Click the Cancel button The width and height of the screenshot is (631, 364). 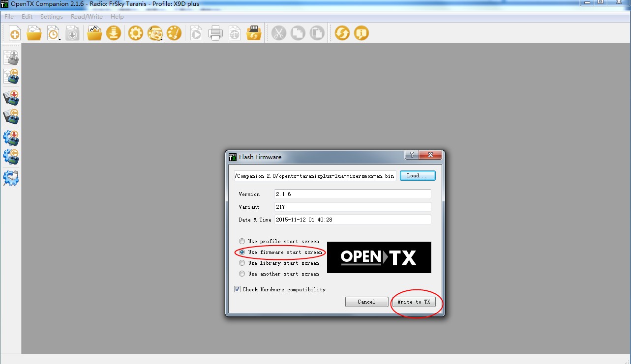[366, 302]
